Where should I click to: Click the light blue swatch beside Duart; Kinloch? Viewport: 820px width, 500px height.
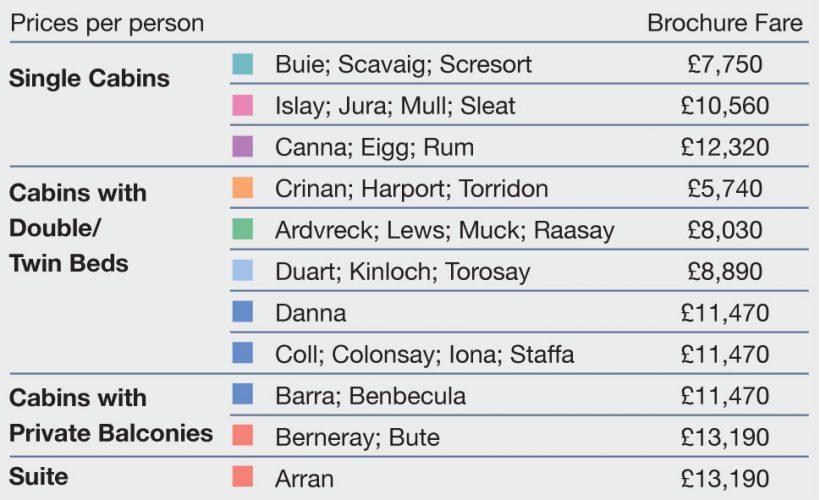click(242, 271)
